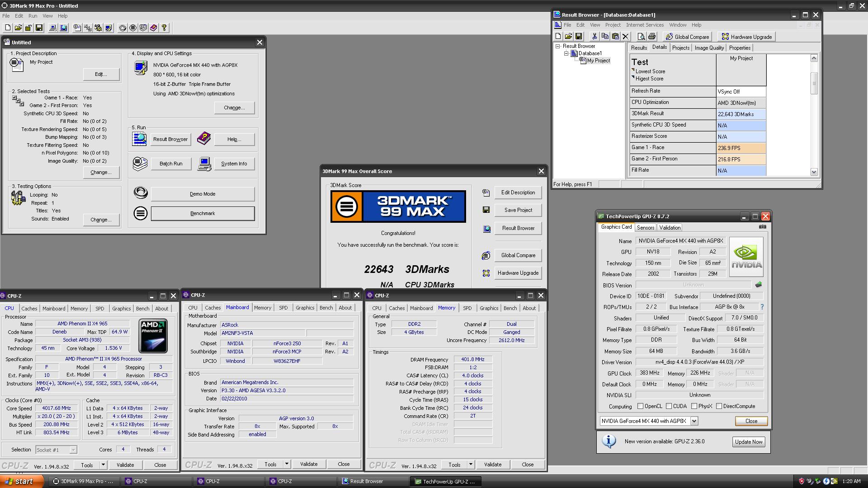Screen dimensions: 868x488
Task: Open the Run menu in 3DMark 99
Action: pos(33,16)
